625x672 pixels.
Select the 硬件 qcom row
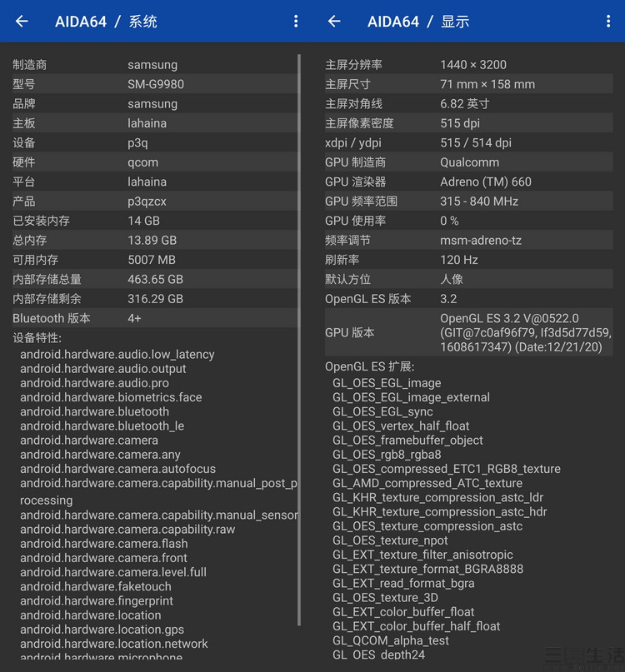click(x=154, y=162)
